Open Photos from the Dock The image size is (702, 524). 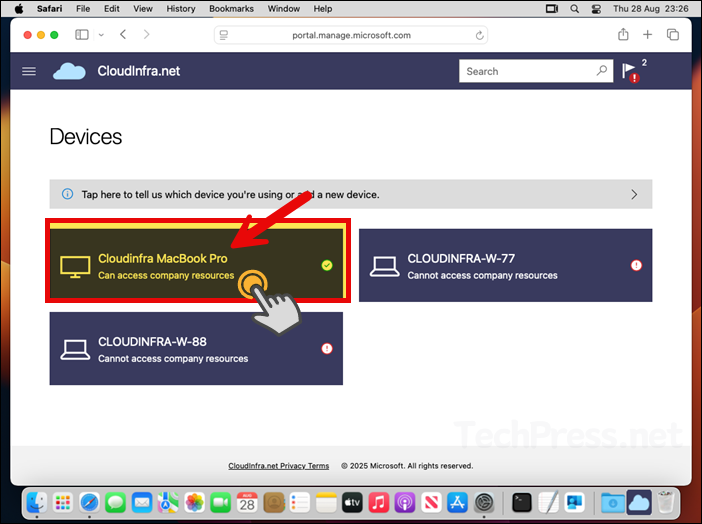pyautogui.click(x=194, y=503)
